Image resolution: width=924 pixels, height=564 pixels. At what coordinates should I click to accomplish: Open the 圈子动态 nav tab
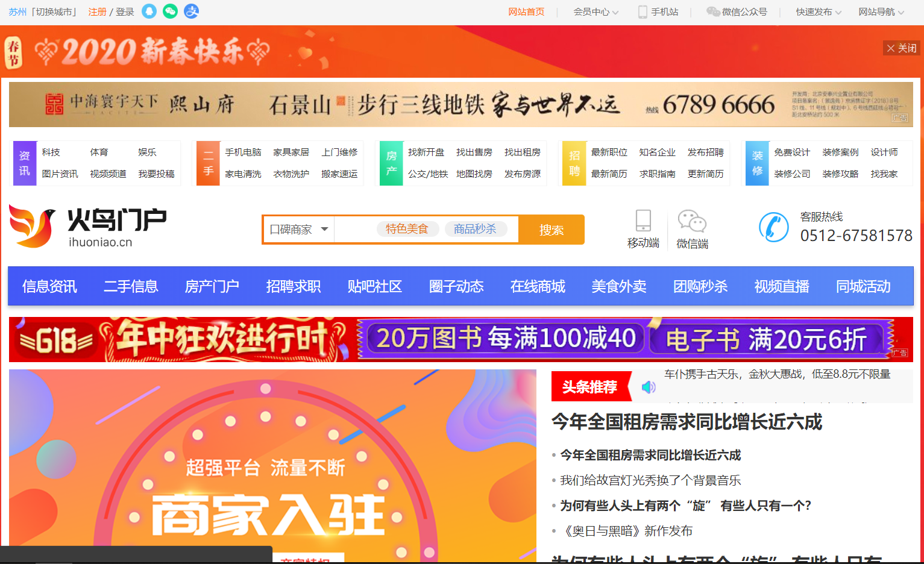[x=456, y=286]
